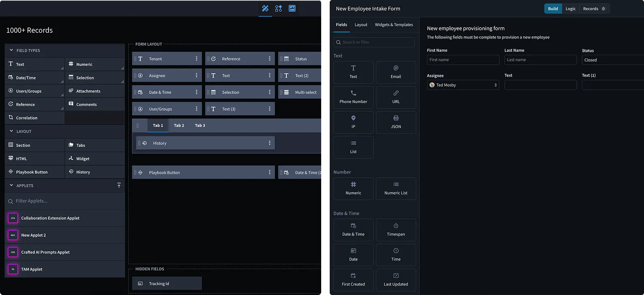The image size is (644, 295).
Task: Switch to Build mode
Action: tap(553, 8)
